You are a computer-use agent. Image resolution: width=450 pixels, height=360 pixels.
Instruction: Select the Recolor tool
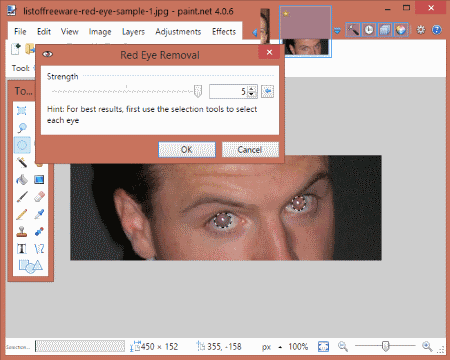(39, 231)
